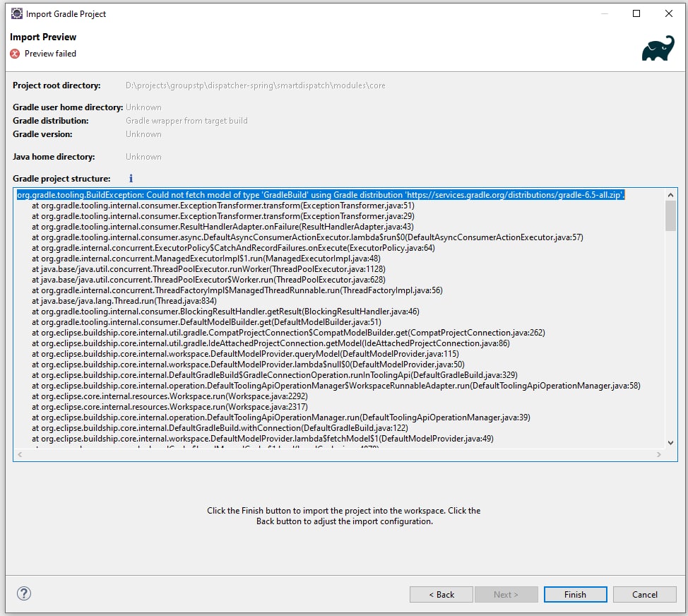Viewport: 688px width, 616px height.
Task: Select the DefaultModelProvider.java:50 stack line
Action: 248,364
